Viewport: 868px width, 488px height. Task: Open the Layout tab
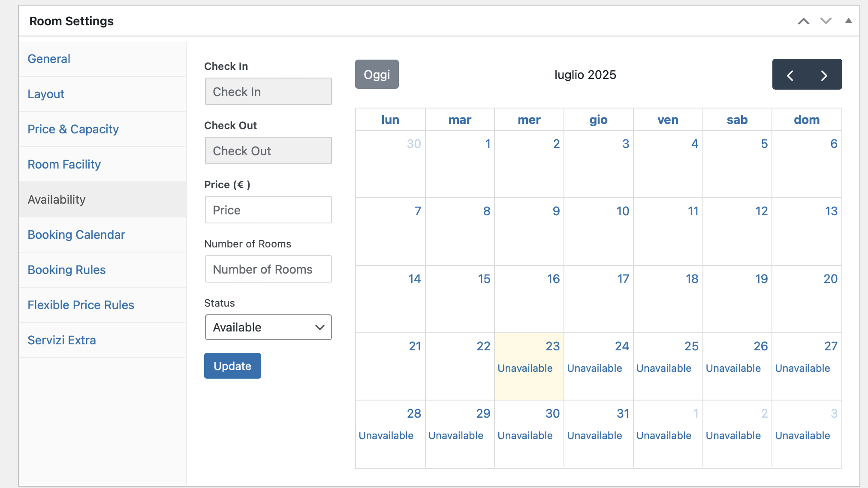(x=102, y=94)
